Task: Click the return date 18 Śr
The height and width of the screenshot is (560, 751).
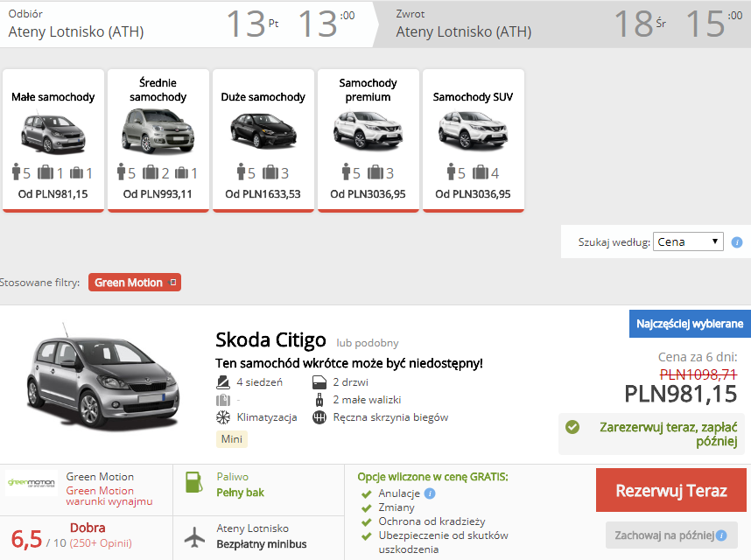Action: (x=641, y=24)
